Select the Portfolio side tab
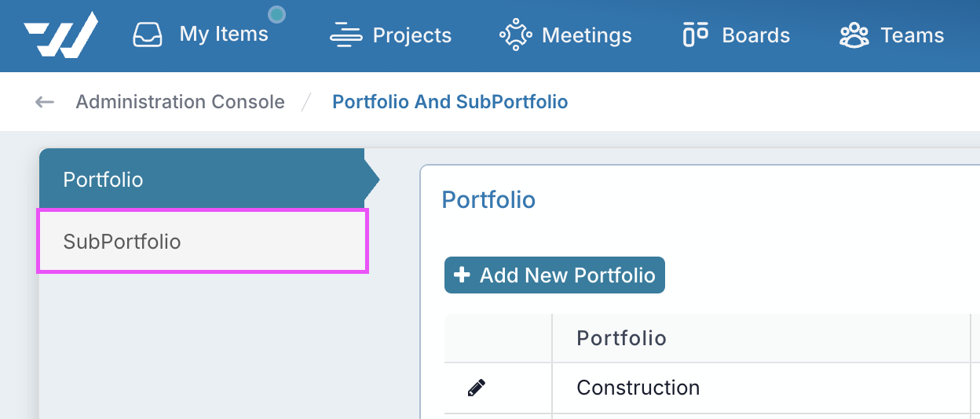The height and width of the screenshot is (419, 980). coord(203,180)
